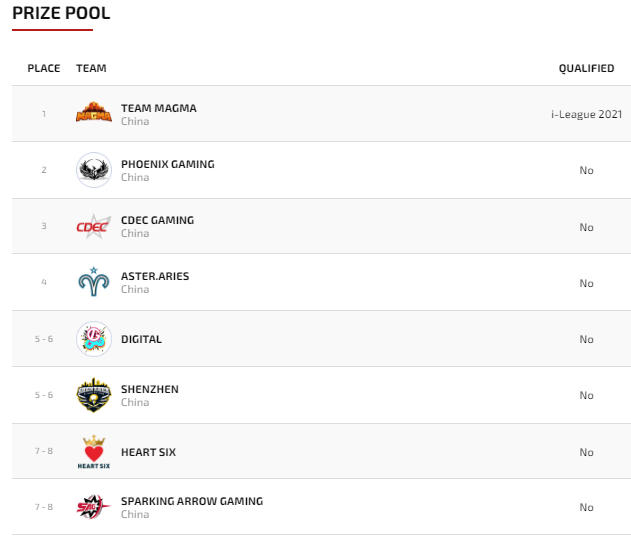
Task: Click the CDEC Gaming team name
Action: 157,220
